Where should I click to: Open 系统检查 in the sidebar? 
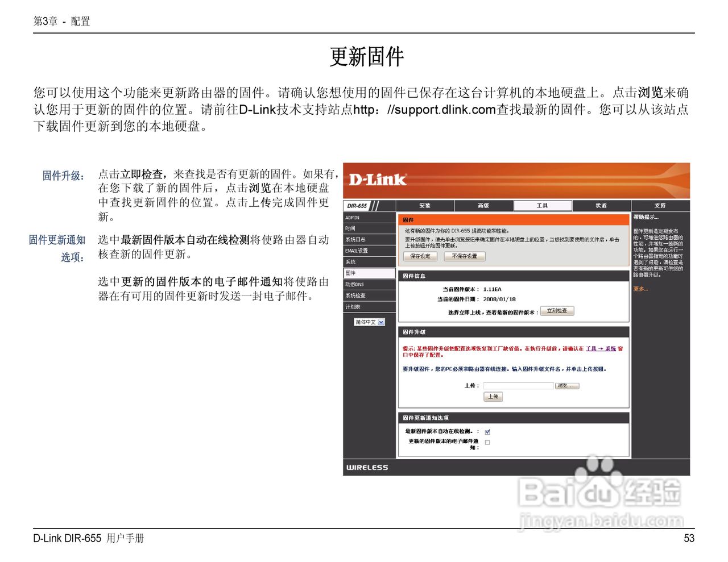point(369,295)
